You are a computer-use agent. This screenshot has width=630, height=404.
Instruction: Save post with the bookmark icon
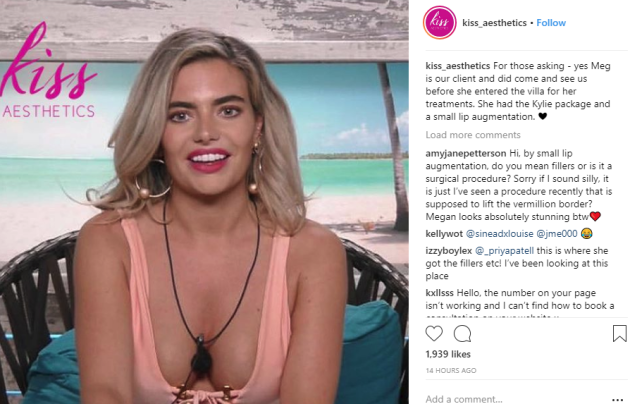[619, 334]
